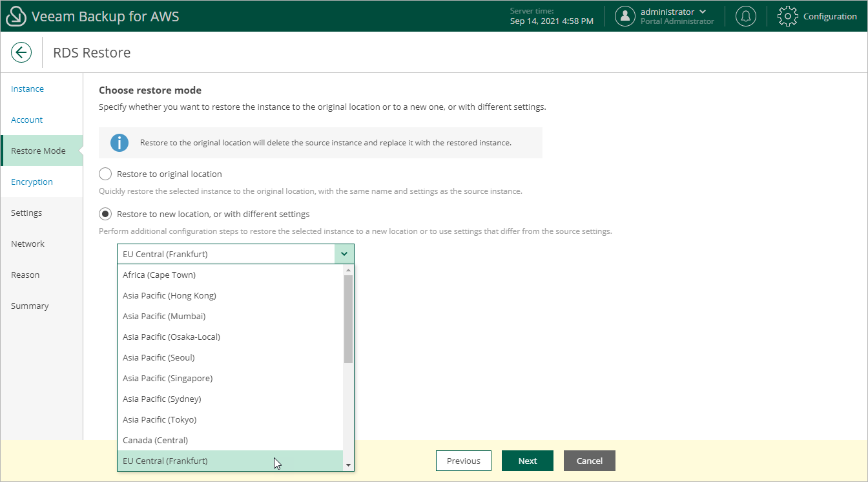Click the Next button
Image resolution: width=868 pixels, height=482 pixels.
tap(528, 461)
